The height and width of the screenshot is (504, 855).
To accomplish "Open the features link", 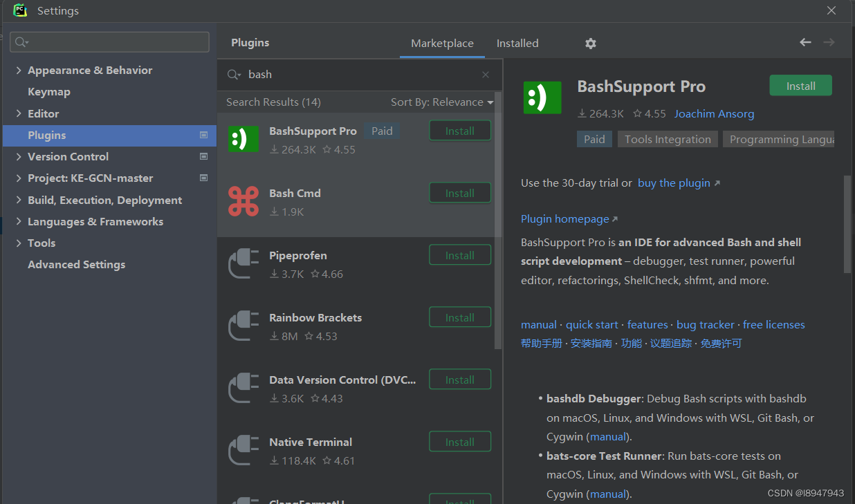I will coord(647,325).
